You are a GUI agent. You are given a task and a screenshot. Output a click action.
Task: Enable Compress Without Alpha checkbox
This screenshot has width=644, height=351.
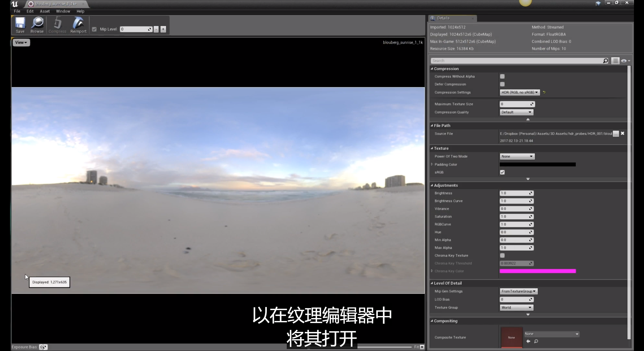tap(502, 76)
